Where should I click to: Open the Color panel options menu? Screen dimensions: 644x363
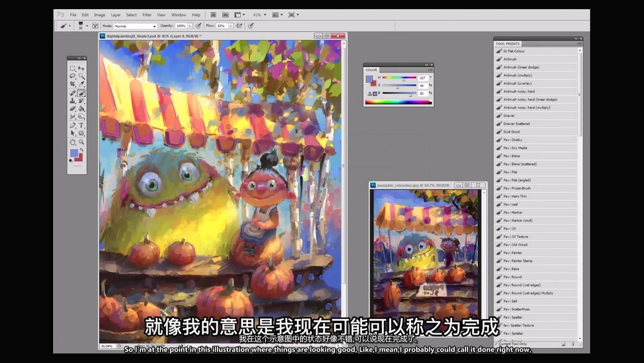click(430, 70)
